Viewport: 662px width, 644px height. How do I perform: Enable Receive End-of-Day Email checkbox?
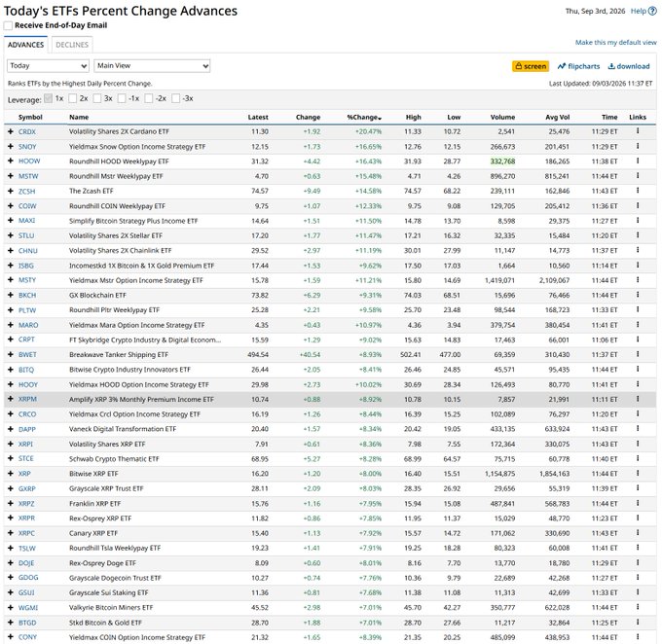(x=8, y=25)
